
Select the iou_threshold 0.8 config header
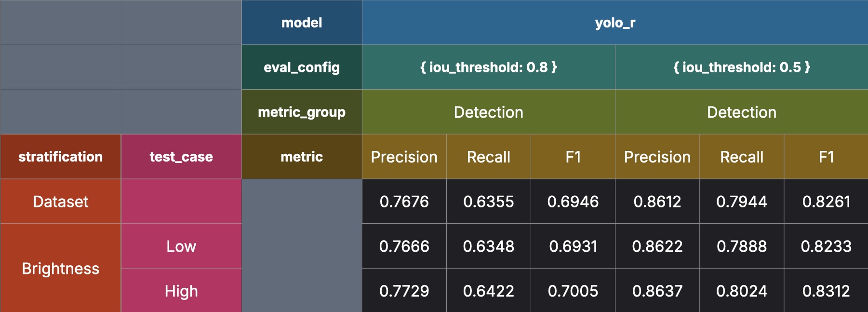coord(488,67)
